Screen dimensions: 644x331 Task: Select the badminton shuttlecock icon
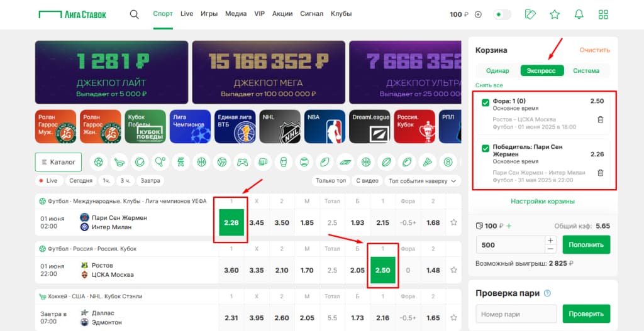point(427,162)
